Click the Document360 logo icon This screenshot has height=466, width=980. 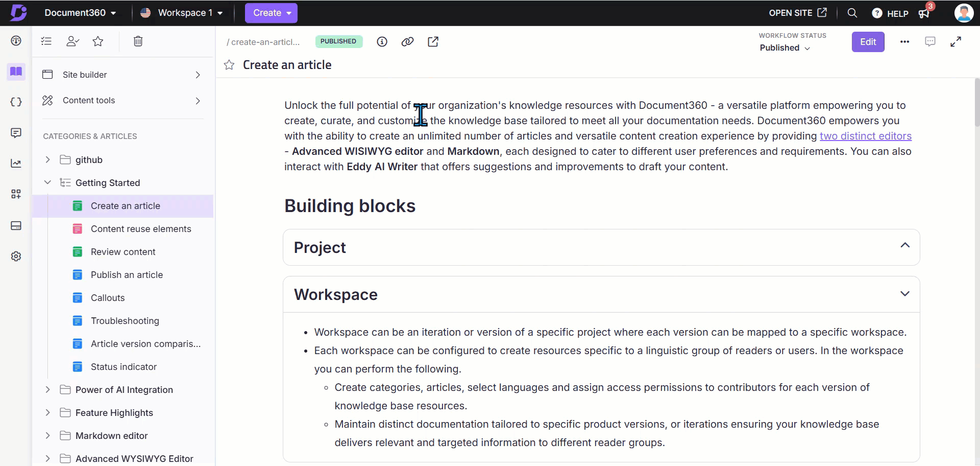point(18,12)
